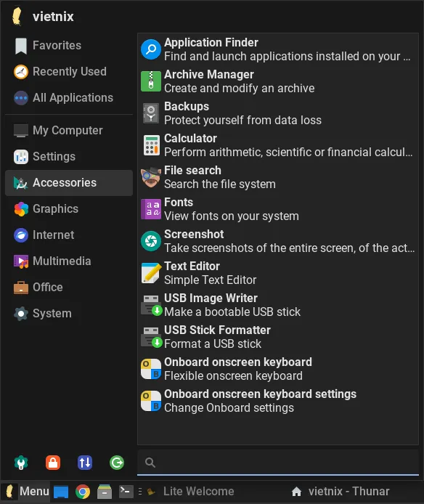Open the purple Fonts icon

tap(151, 209)
